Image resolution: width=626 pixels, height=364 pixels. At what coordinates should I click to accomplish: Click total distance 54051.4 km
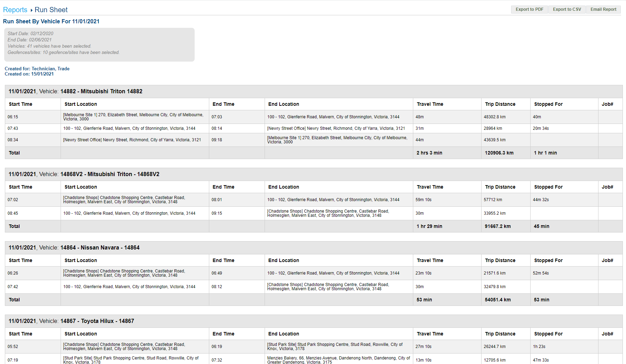coord(498,300)
